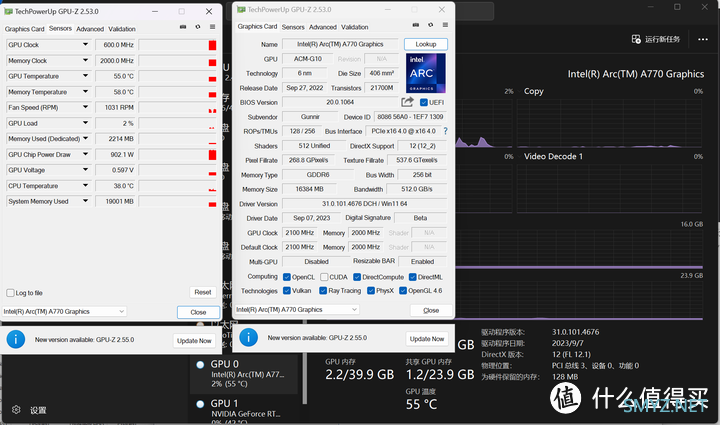Screen dimensions: 720x425
Task: Click the screenshot camera icon in the Graphics Card window
Action: coord(416,25)
